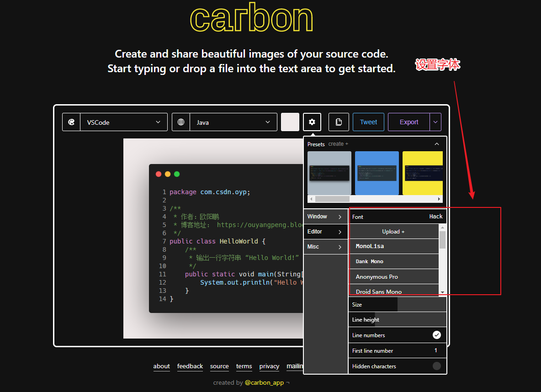Open the terms link
The height and width of the screenshot is (392, 541).
(244, 366)
